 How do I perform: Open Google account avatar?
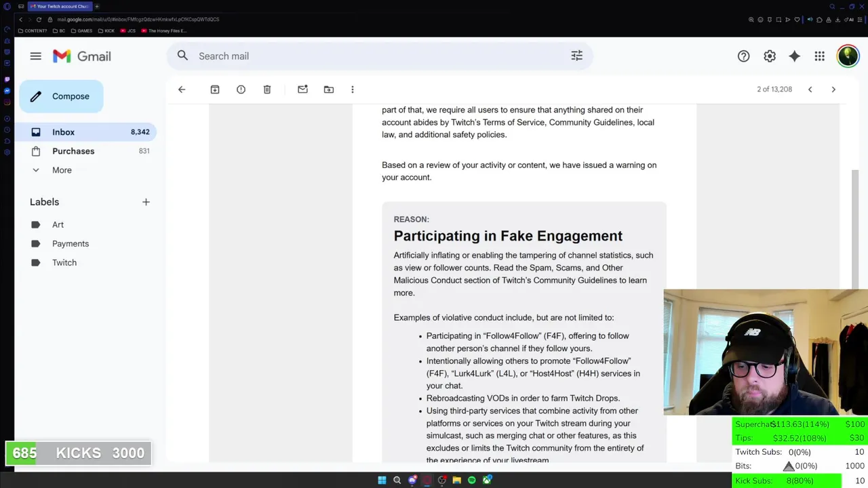[848, 56]
